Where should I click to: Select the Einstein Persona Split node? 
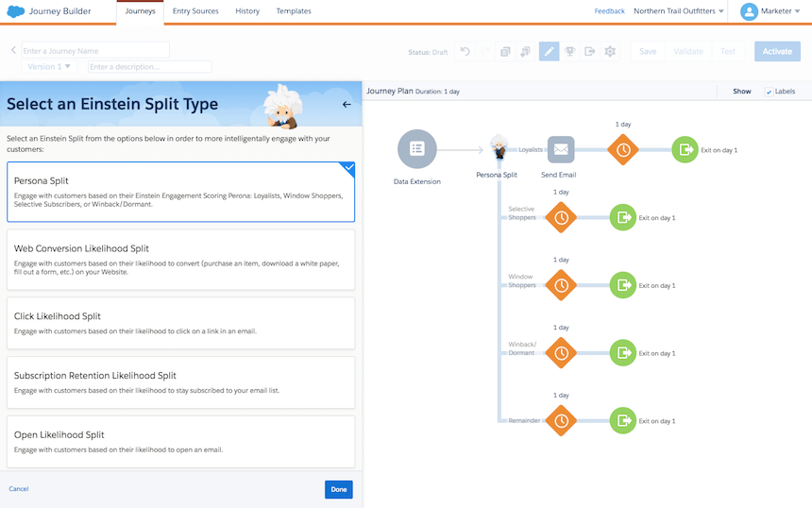tap(499, 146)
